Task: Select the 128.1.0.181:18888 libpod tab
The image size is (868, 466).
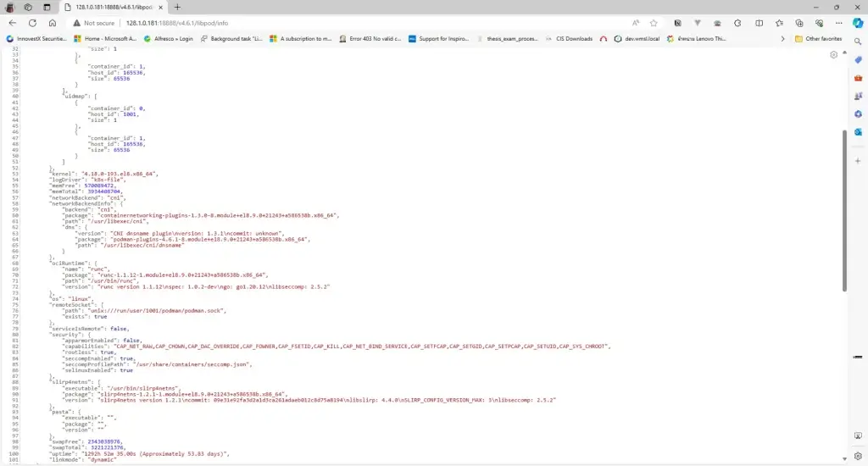Action: click(113, 7)
